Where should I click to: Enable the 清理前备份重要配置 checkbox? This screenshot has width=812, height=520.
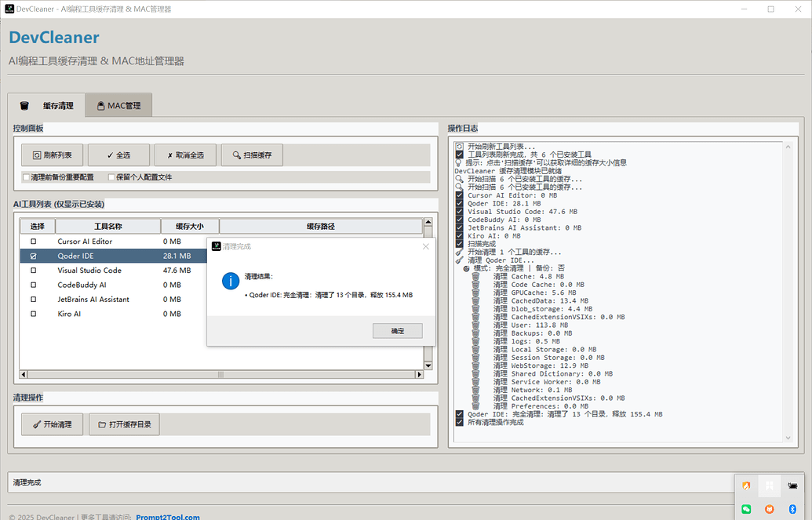[x=26, y=176]
